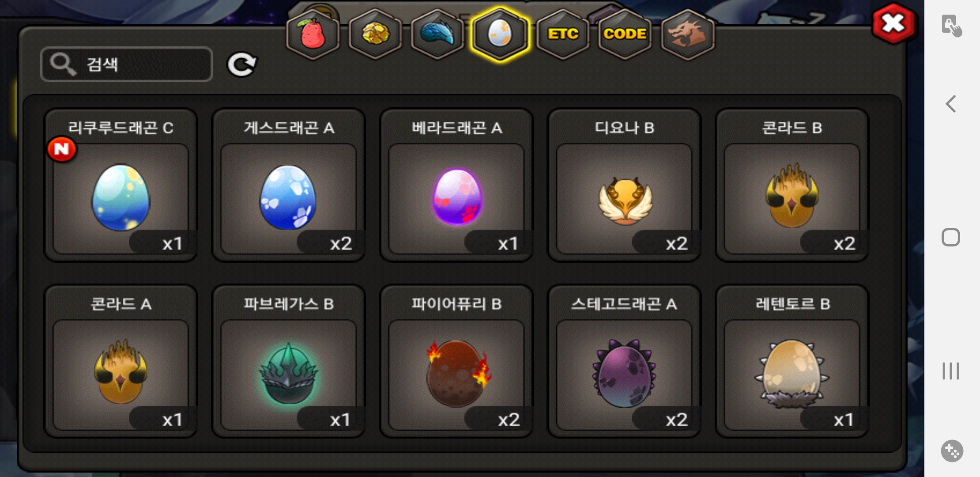Switch to the gold nugget tab
Image resolution: width=980 pixels, height=477 pixels.
coord(375,34)
